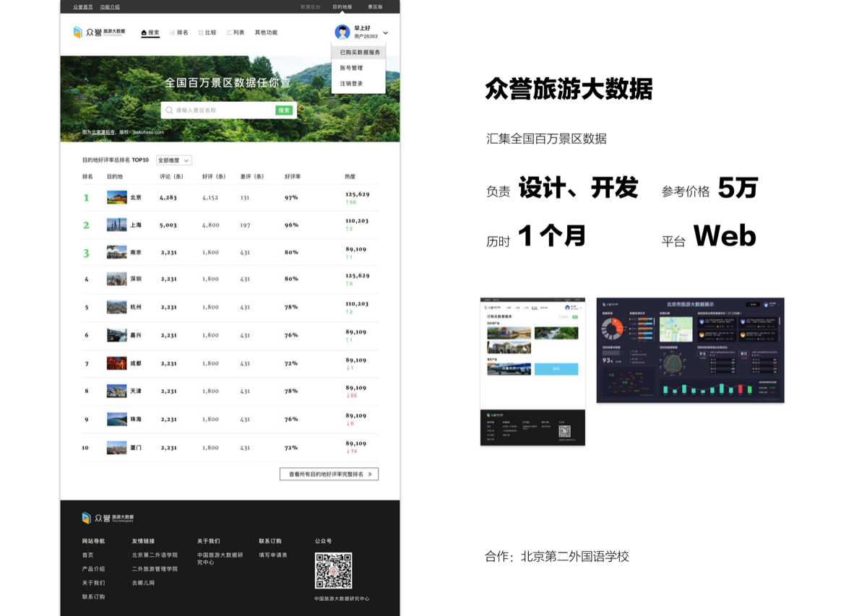This screenshot has width=867, height=616.
Task: Open the purchased data services page thumbnail
Action: [532, 371]
